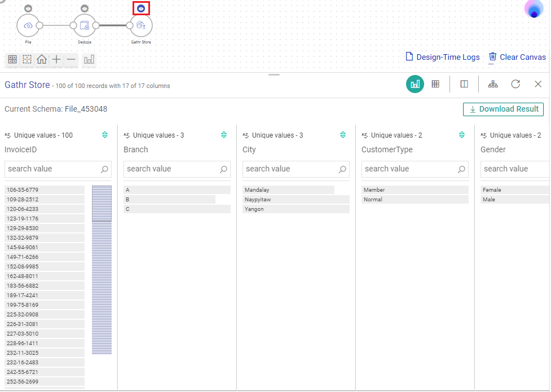551x392 pixels.
Task: Open the sort control for InvoiceID column
Action: tap(104, 135)
